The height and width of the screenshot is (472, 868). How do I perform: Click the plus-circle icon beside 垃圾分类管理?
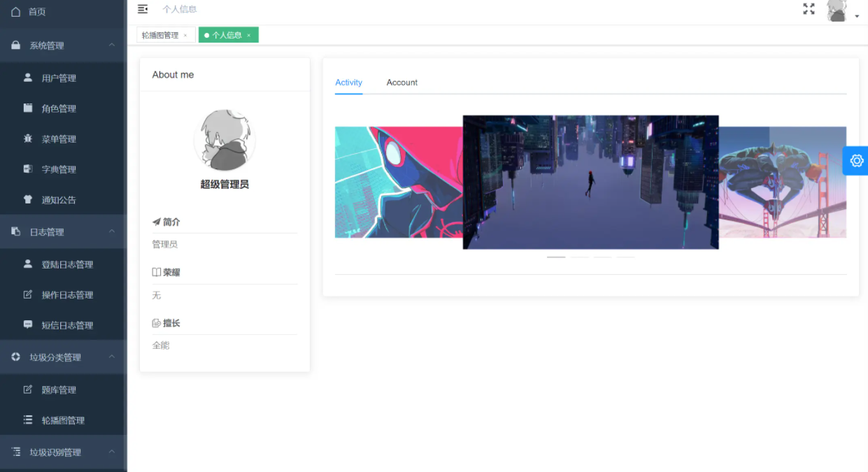coord(16,357)
